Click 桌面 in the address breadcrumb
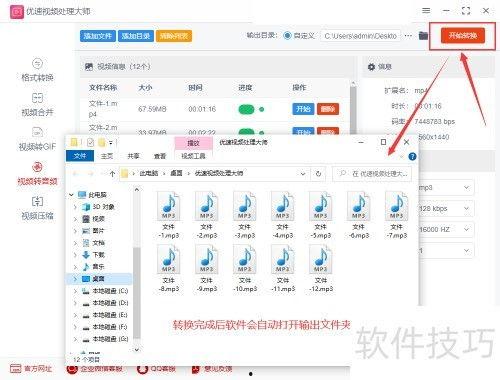The image size is (500, 380). (176, 173)
